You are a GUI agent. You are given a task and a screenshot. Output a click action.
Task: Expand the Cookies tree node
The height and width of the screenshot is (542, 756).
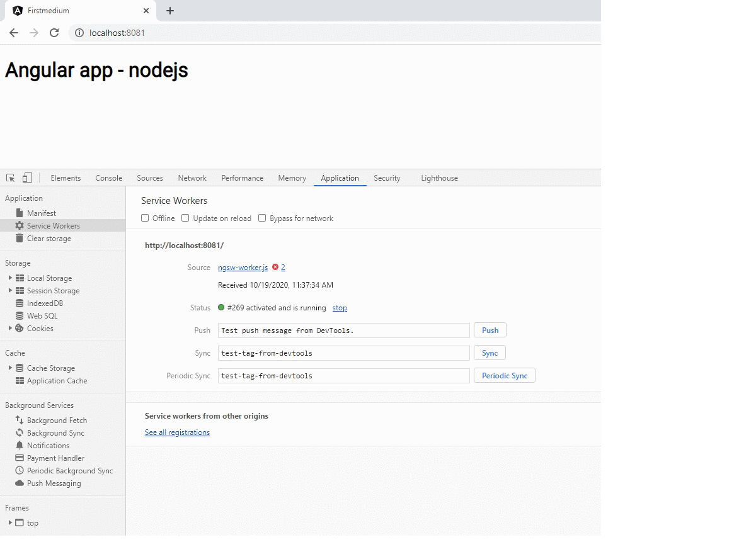pos(10,329)
